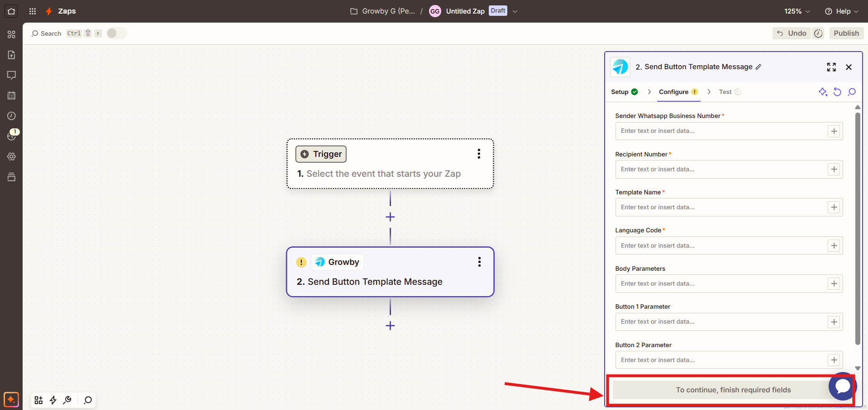
Task: Click the Publish button
Action: pos(846,33)
